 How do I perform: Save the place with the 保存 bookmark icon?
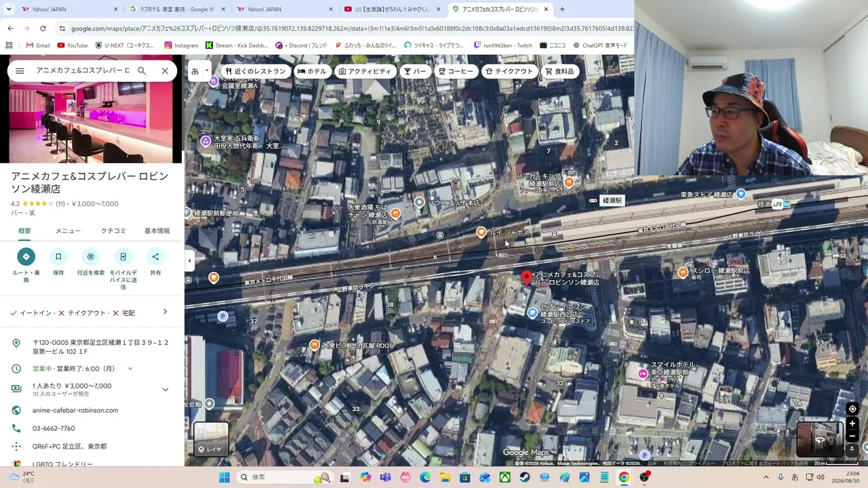[x=58, y=257]
